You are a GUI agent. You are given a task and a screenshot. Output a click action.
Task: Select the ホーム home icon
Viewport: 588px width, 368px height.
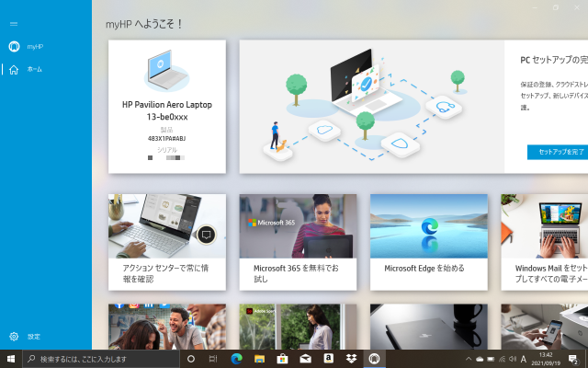tap(14, 70)
